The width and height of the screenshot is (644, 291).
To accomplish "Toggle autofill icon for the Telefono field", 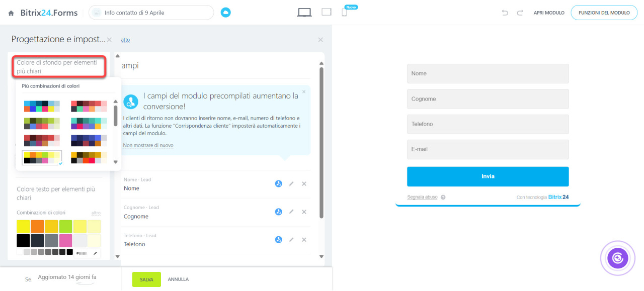I will pyautogui.click(x=278, y=240).
